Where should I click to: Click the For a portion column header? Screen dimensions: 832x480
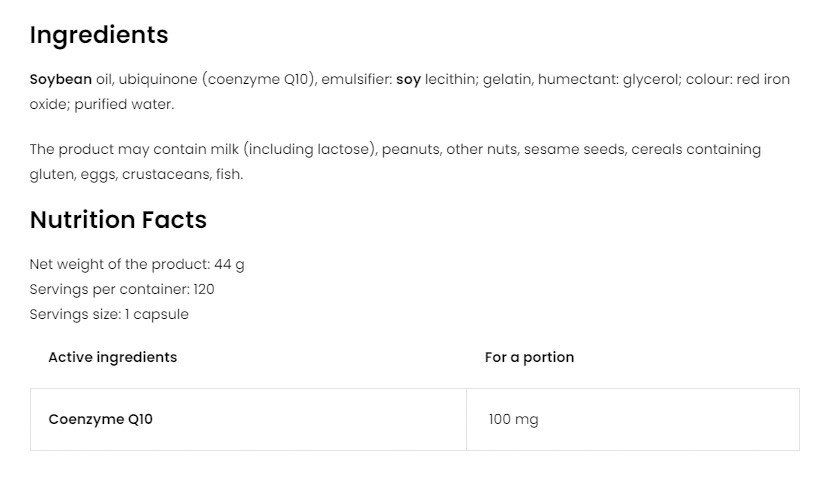[529, 357]
